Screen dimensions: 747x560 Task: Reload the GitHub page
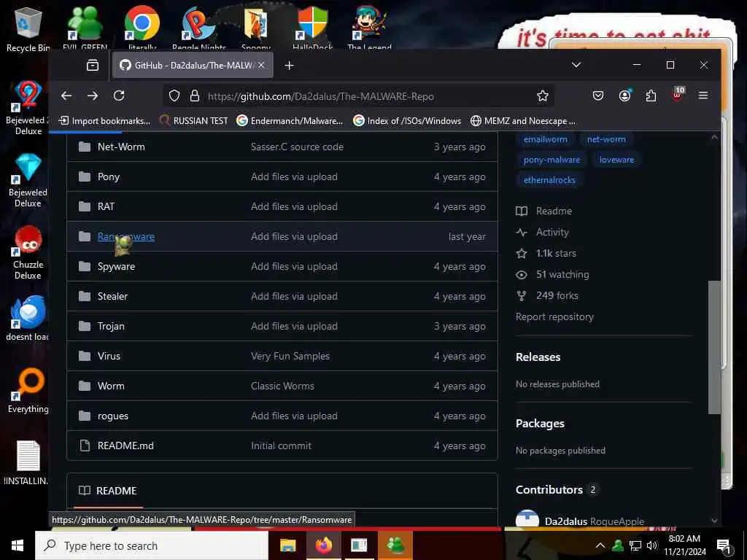pyautogui.click(x=119, y=96)
